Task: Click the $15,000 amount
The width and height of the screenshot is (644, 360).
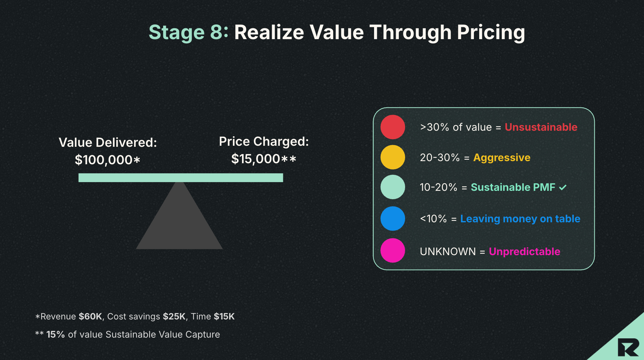Action: [x=264, y=159]
